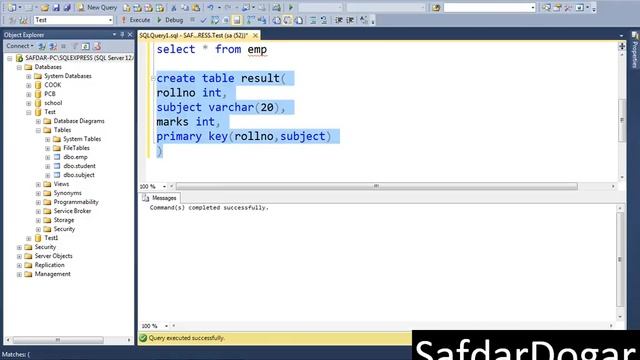Select the Programmability folder

pos(76,202)
